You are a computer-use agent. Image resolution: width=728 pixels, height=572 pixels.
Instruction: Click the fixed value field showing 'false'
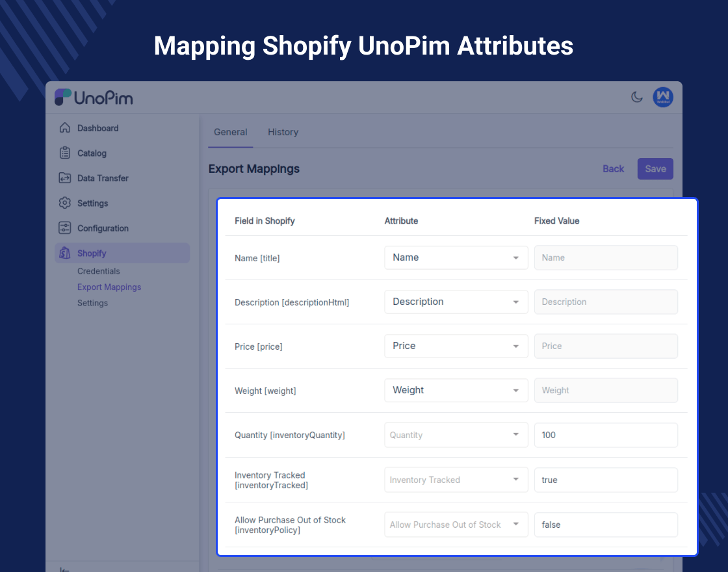coord(606,525)
